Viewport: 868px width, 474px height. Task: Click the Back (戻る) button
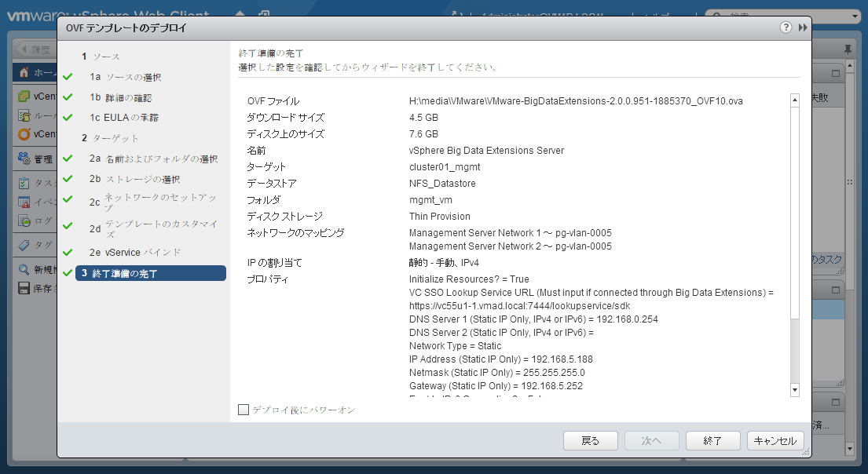pyautogui.click(x=590, y=441)
